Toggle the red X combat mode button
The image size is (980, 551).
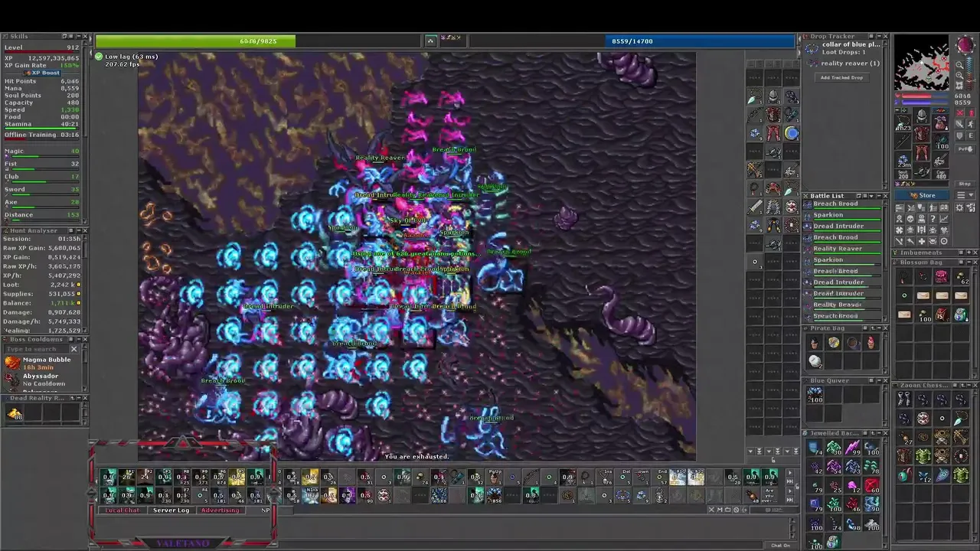click(959, 113)
